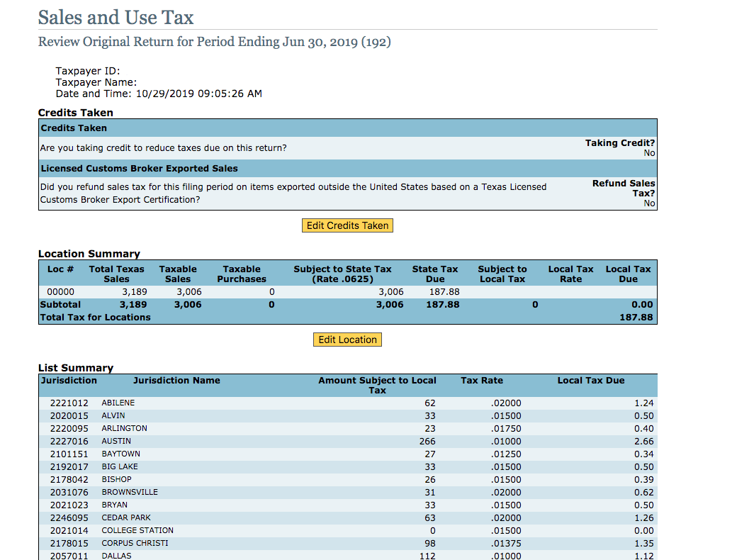This screenshot has height=560, width=754.
Task: Click the Subtotal row in Location Summary
Action: coord(283,304)
